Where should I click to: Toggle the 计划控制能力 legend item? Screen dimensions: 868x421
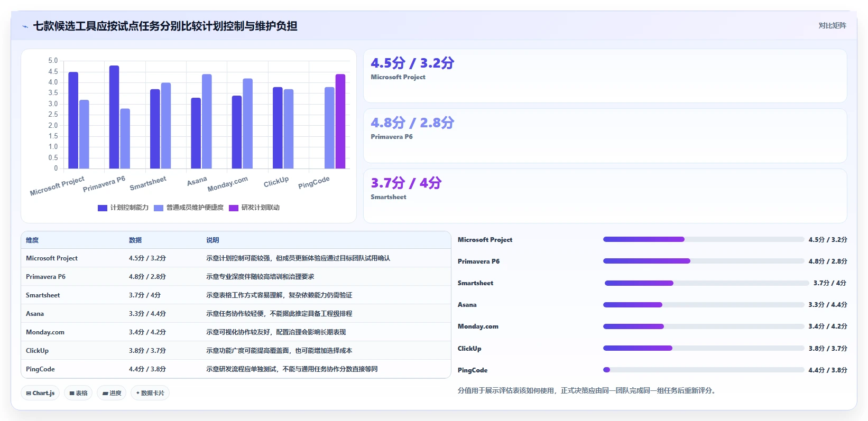(123, 208)
